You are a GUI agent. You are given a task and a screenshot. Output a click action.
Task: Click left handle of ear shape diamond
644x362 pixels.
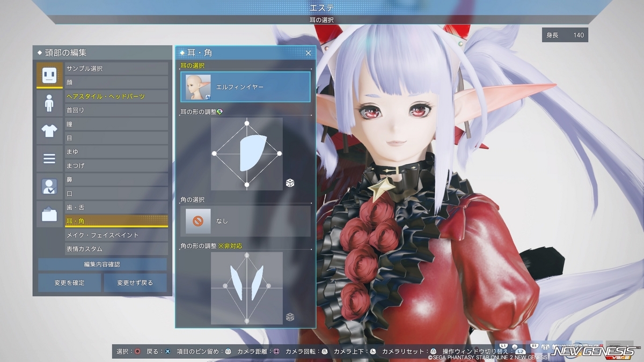(214, 154)
